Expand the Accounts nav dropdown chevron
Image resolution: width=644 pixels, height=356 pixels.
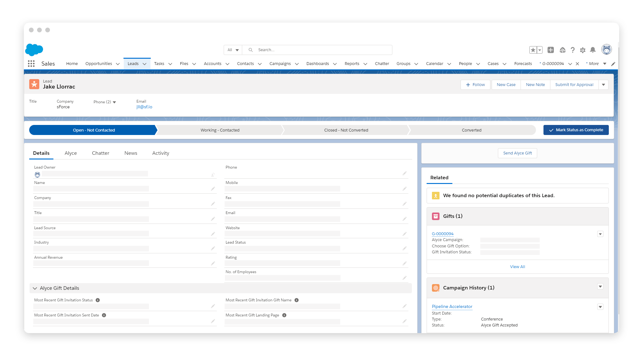coord(227,64)
